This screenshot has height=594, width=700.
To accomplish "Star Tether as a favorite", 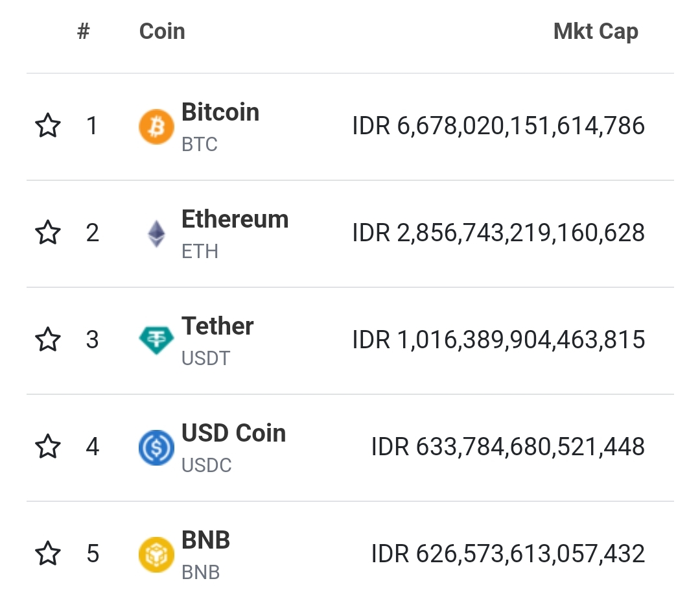I will tap(47, 340).
